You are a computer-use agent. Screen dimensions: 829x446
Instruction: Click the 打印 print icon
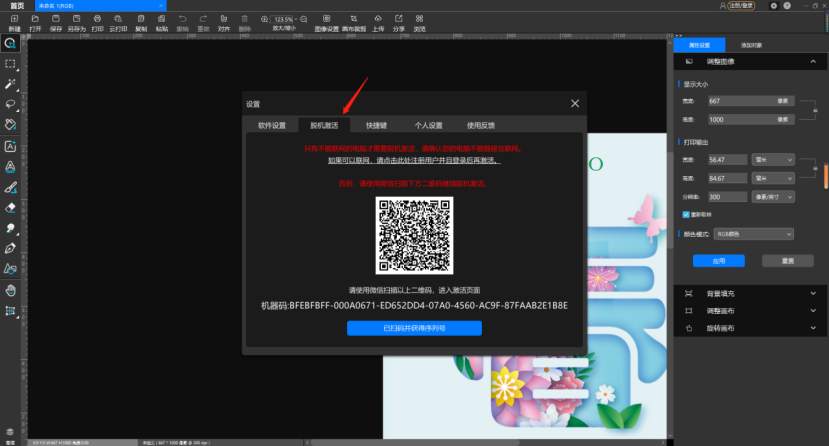(97, 19)
